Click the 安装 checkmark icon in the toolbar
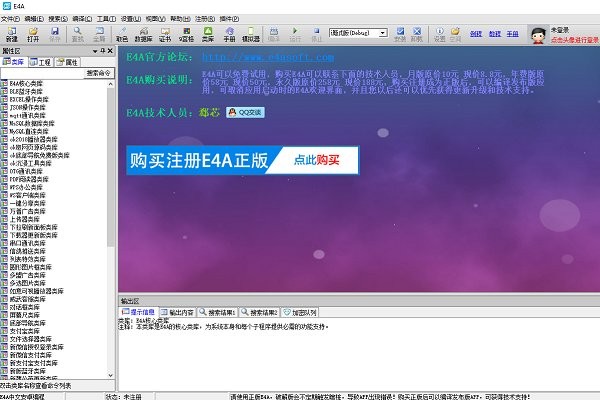 400,34
